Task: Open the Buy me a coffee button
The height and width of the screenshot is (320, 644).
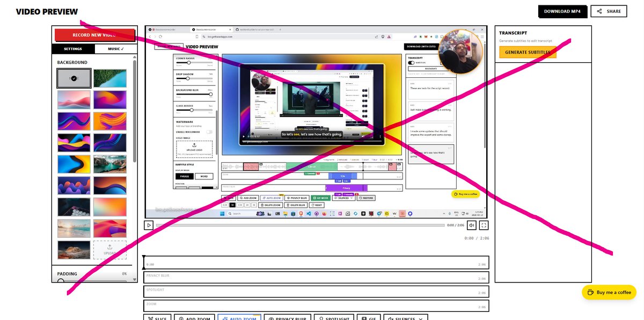Action: point(609,292)
